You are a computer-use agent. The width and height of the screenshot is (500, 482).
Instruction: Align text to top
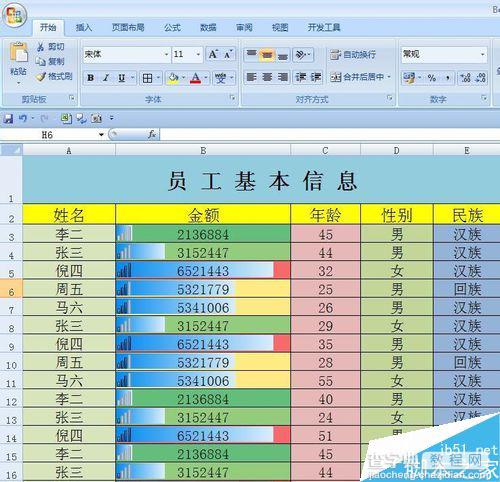tap(252, 54)
